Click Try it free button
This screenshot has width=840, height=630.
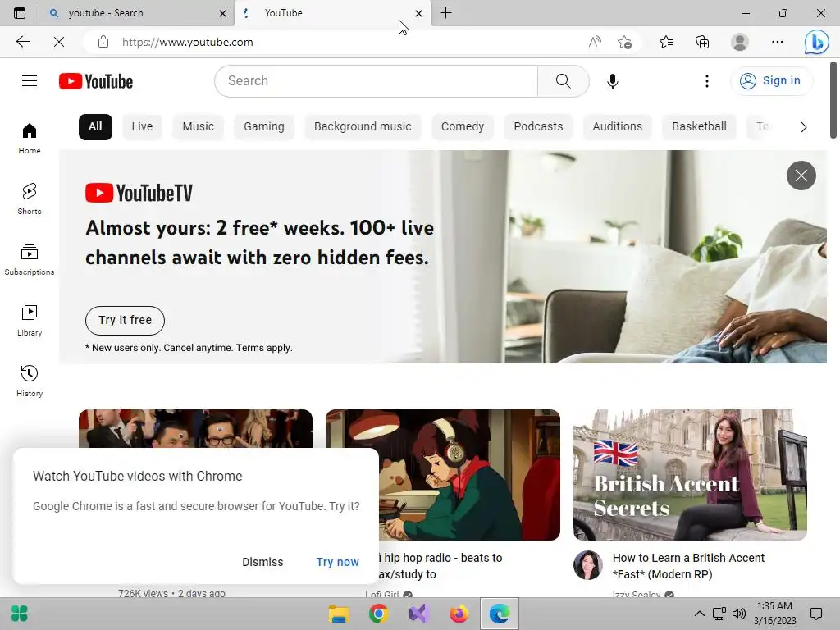[x=125, y=321]
